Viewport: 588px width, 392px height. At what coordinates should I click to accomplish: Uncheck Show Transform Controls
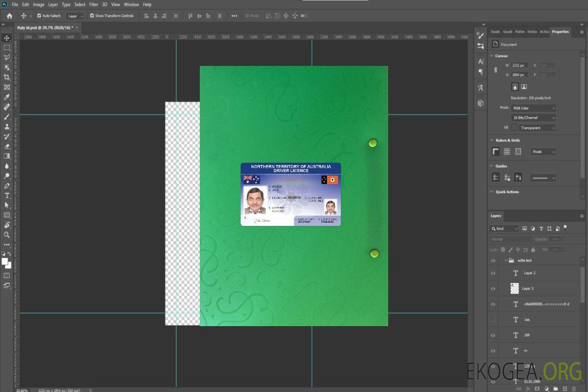[92, 16]
